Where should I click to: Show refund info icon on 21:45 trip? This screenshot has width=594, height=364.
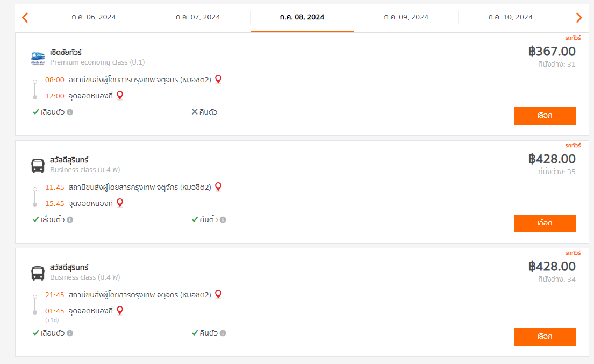pos(223,333)
